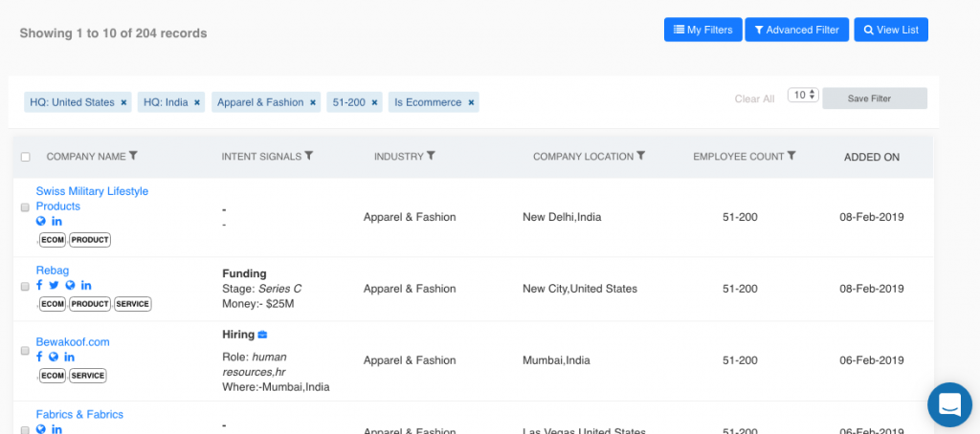
Task: Open Company Name column filter icon
Action: (133, 156)
